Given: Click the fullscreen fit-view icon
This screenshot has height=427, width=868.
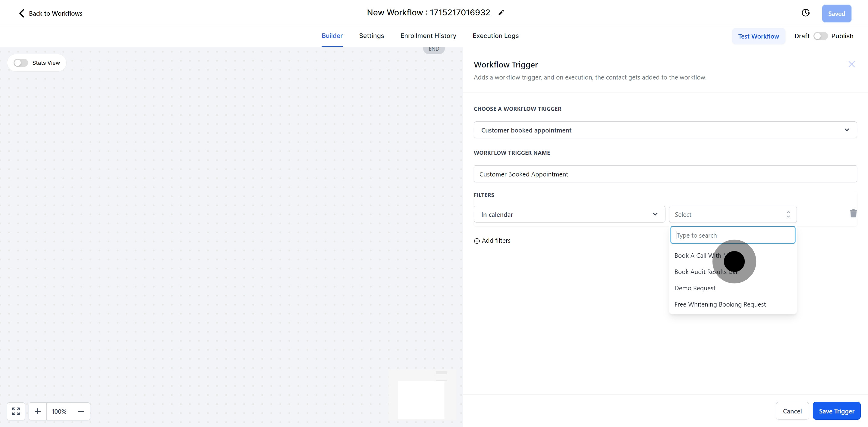Looking at the screenshot, I should tap(16, 411).
